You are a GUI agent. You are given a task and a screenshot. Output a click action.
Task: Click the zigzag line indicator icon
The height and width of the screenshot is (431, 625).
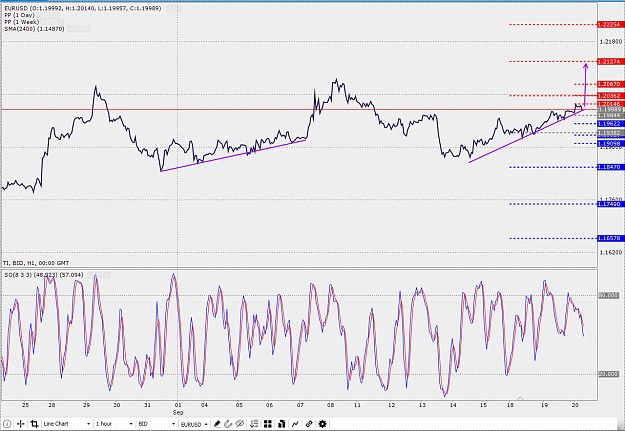coord(295,424)
